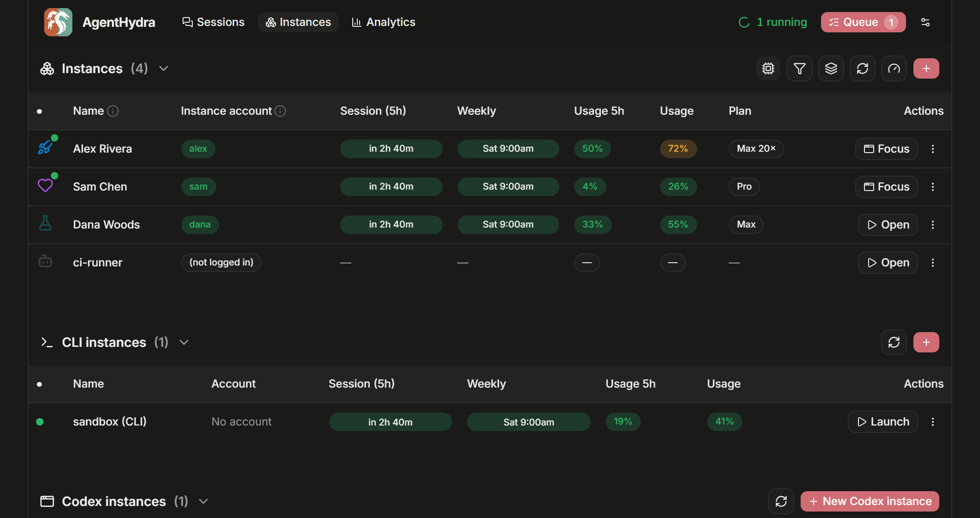Click ci-runner's robot icon

(45, 261)
